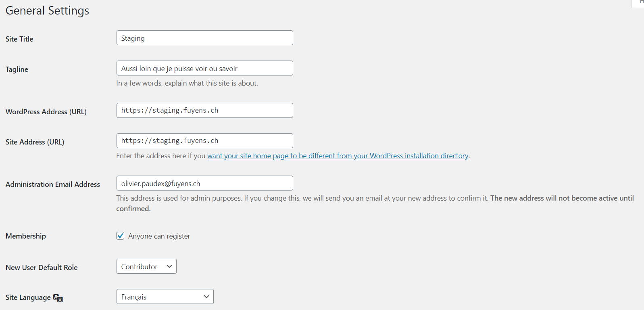
Task: Click the translation icon next to Site Language
Action: [58, 298]
